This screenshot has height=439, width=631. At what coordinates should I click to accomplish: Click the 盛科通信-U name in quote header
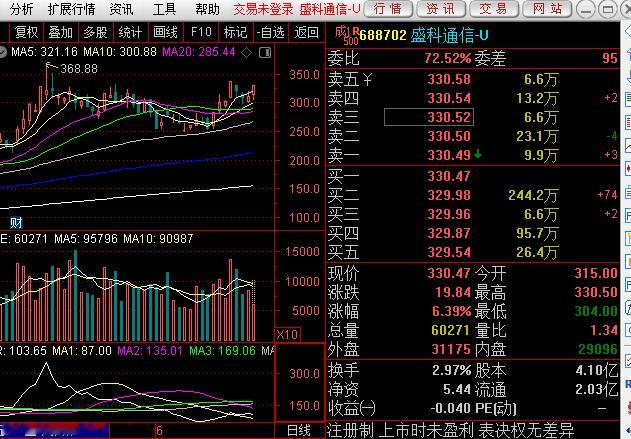pos(450,35)
